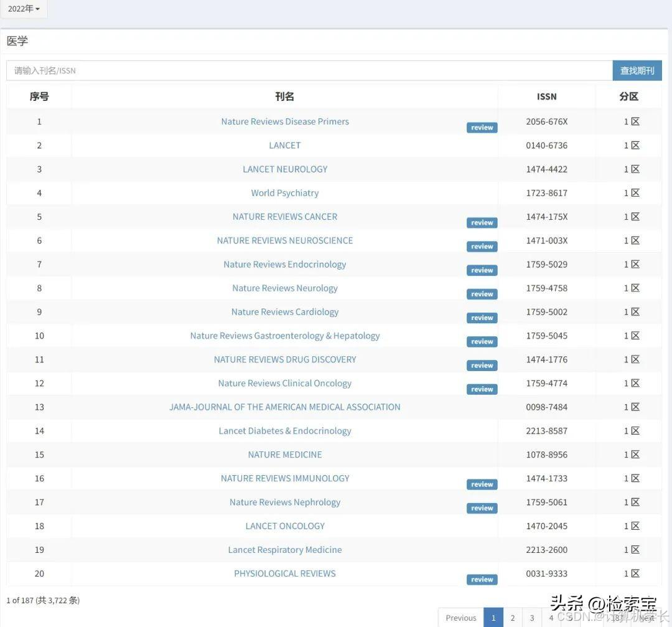This screenshot has width=672, height=627.
Task: Select ISSN cell 2056-676X
Action: (x=547, y=121)
